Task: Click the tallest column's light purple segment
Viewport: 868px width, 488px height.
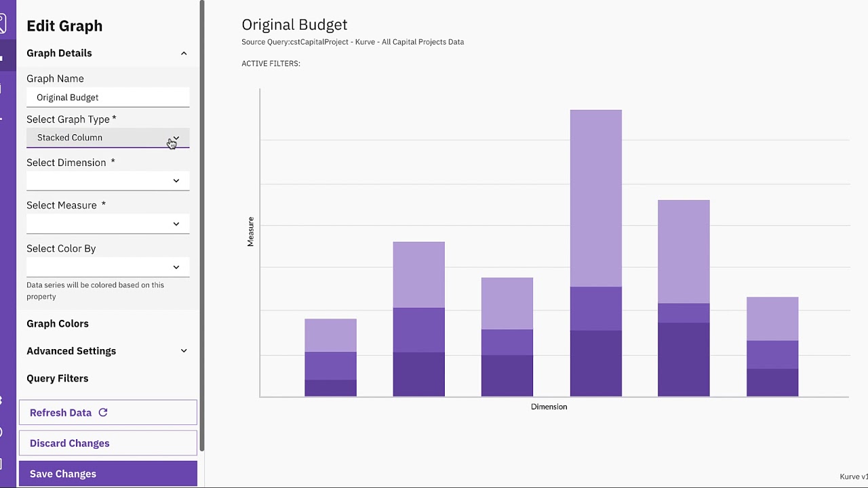Action: pyautogui.click(x=595, y=198)
